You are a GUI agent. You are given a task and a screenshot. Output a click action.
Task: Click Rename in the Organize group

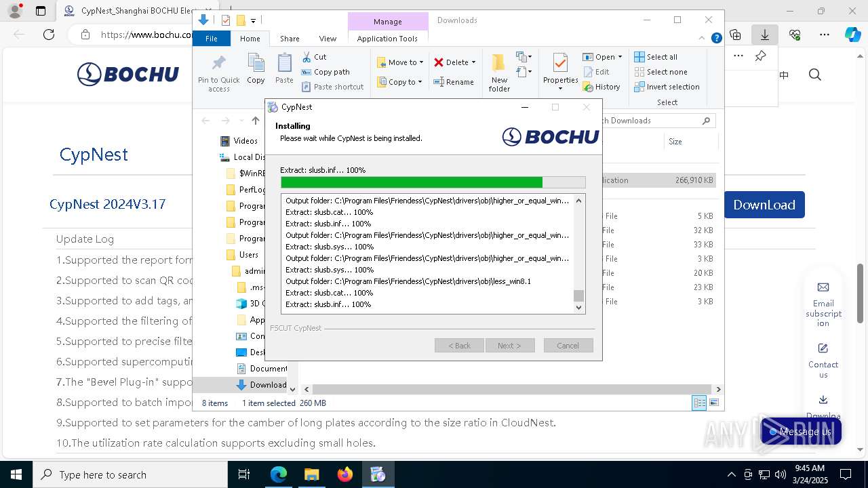click(x=454, y=82)
